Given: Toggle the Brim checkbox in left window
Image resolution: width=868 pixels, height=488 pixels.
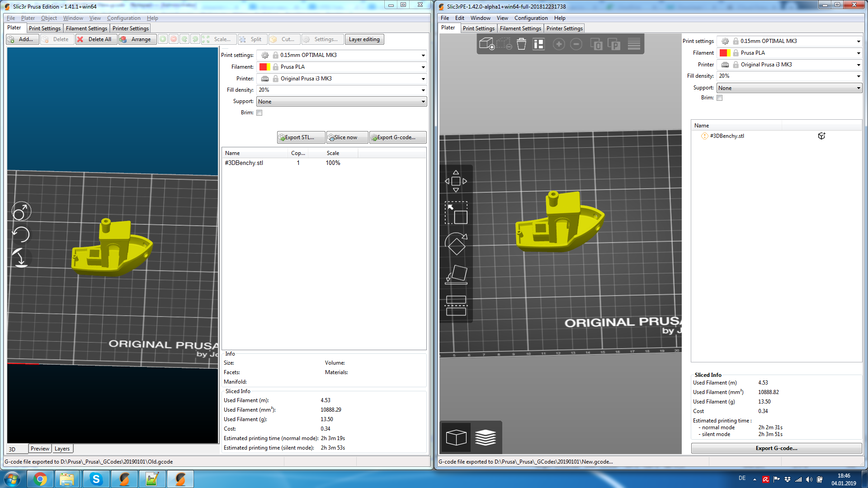Looking at the screenshot, I should click(x=259, y=113).
